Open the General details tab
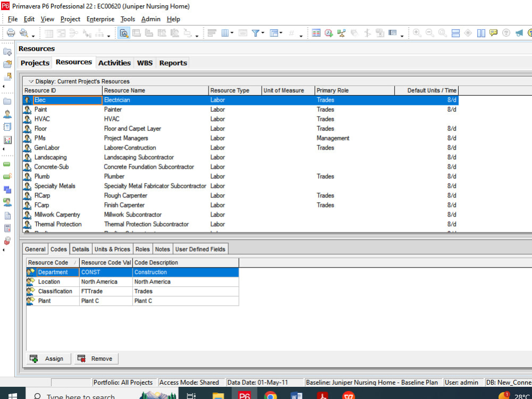Image resolution: width=532 pixels, height=399 pixels. 35,249
